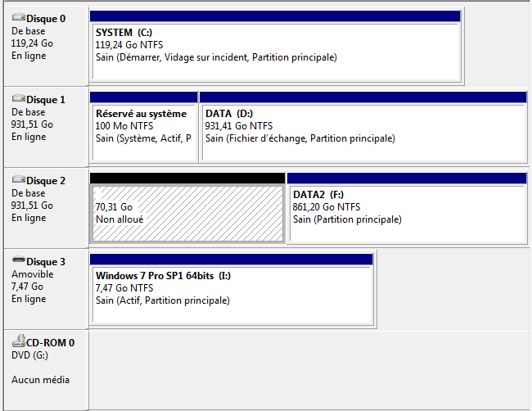Click the Disque 0 hard drive icon
Image resolution: width=532 pixels, height=411 pixels.
coord(19,17)
